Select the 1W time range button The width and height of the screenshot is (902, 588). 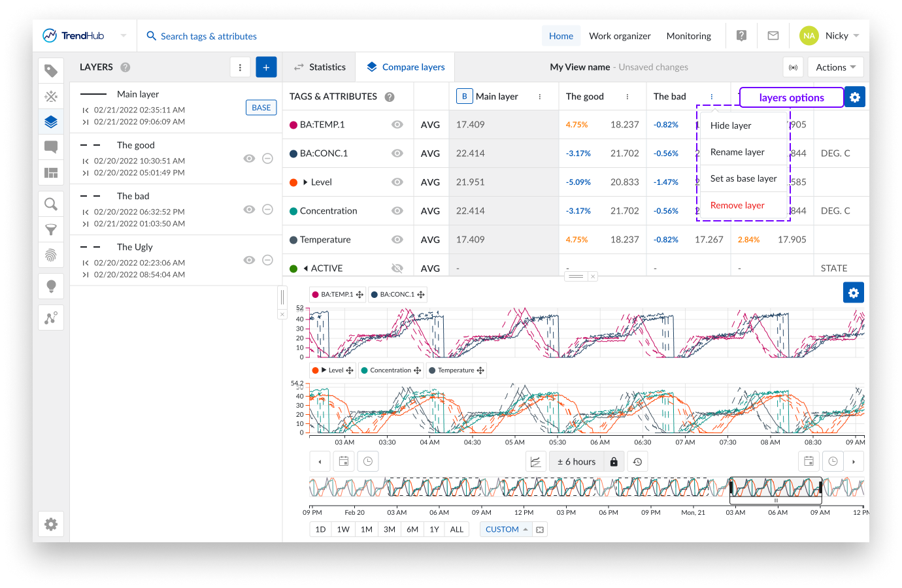(x=343, y=529)
